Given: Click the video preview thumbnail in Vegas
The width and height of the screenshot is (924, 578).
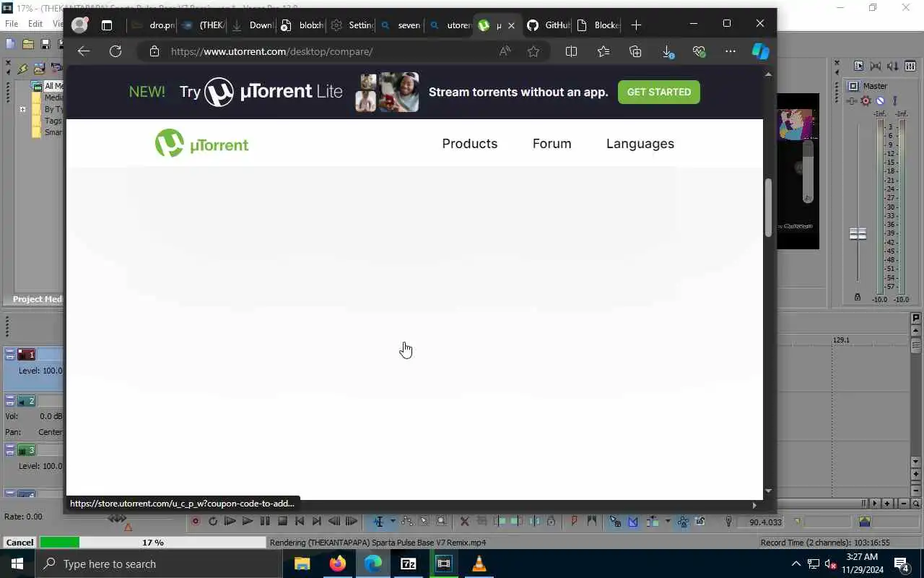Looking at the screenshot, I should coord(798,171).
